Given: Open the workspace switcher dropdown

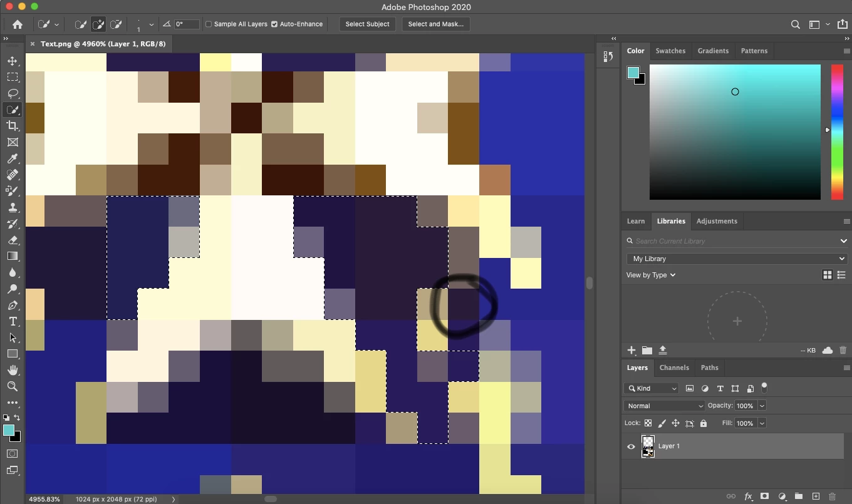Looking at the screenshot, I should point(828,24).
